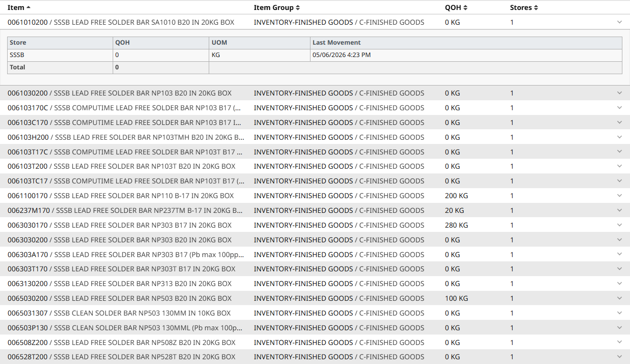Click the 200 KG quantity cell
This screenshot has height=364, width=630.
coord(456,196)
